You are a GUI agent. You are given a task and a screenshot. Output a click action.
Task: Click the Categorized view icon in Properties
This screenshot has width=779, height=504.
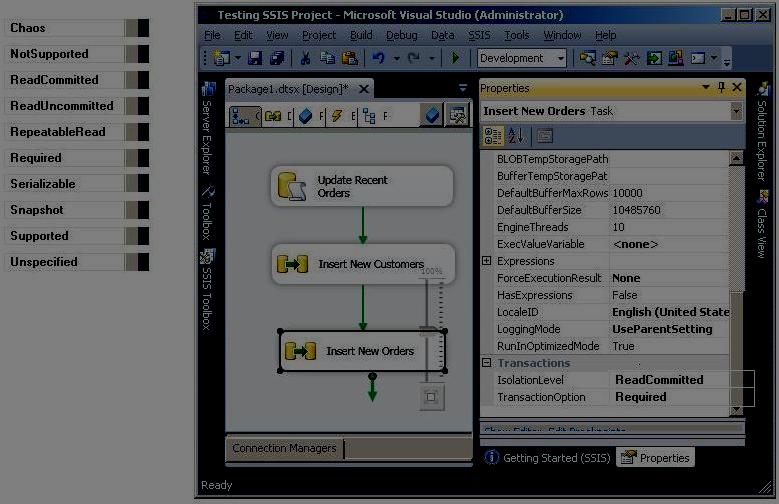[493, 136]
